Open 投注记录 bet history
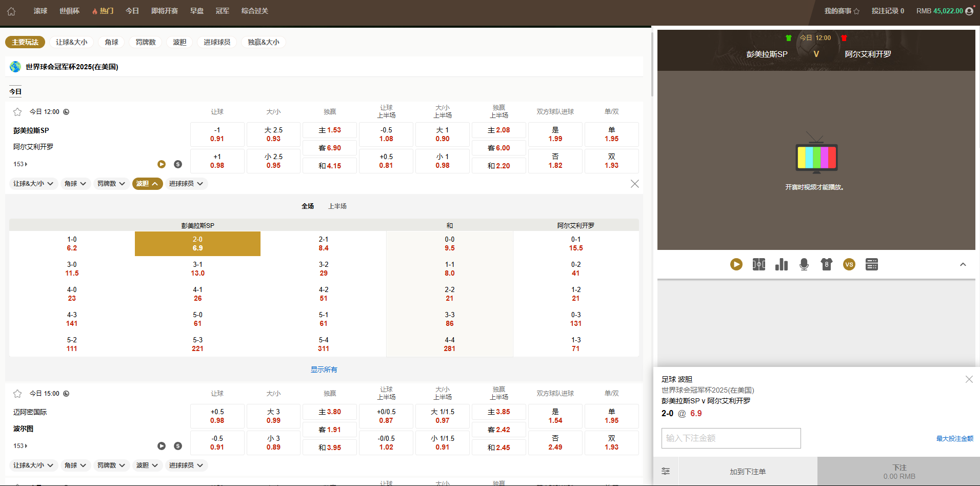 888,11
